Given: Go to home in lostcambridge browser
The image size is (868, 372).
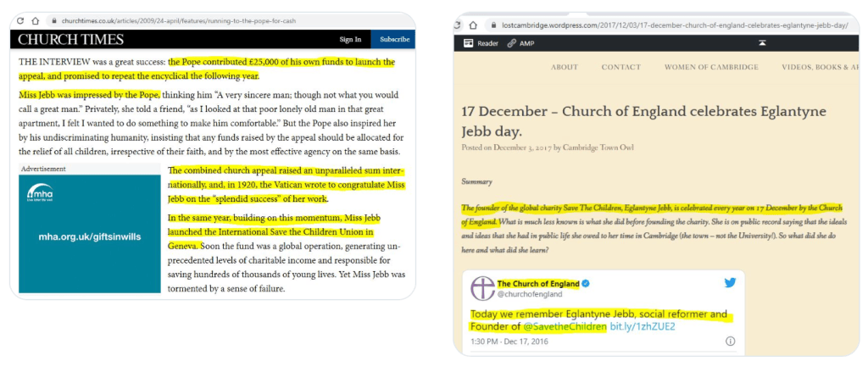Looking at the screenshot, I should tap(473, 25).
